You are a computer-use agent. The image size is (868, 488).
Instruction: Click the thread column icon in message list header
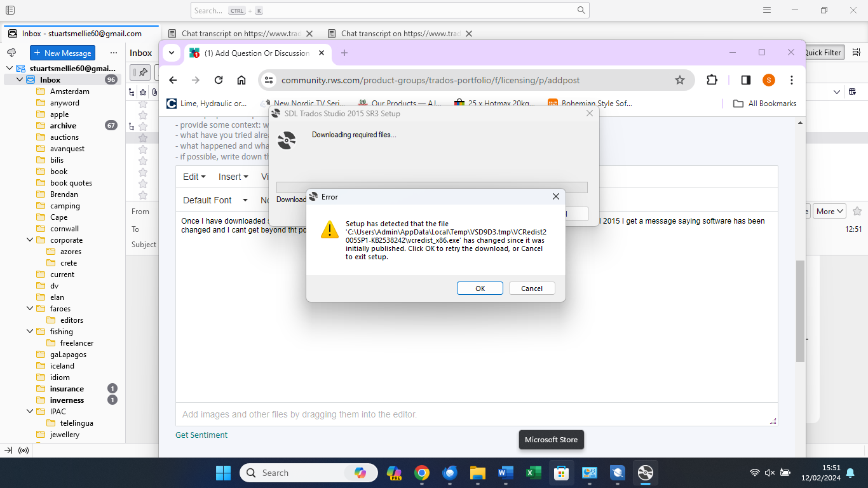point(132,92)
